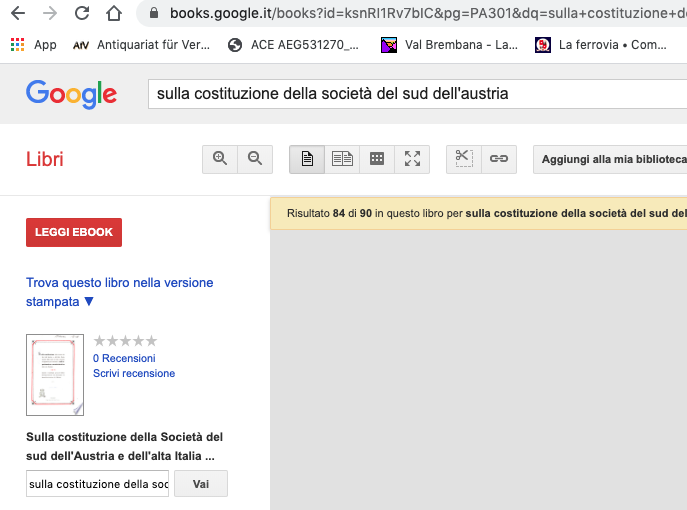Switch to two-page view

pyautogui.click(x=342, y=159)
